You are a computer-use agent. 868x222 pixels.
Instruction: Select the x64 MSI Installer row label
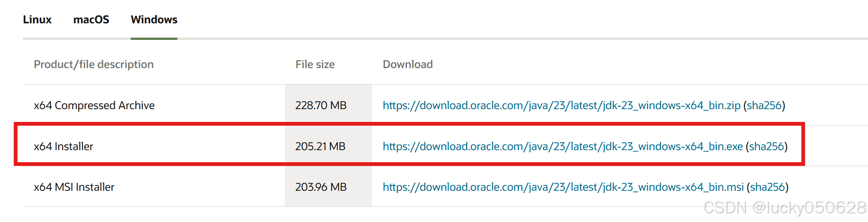(74, 187)
